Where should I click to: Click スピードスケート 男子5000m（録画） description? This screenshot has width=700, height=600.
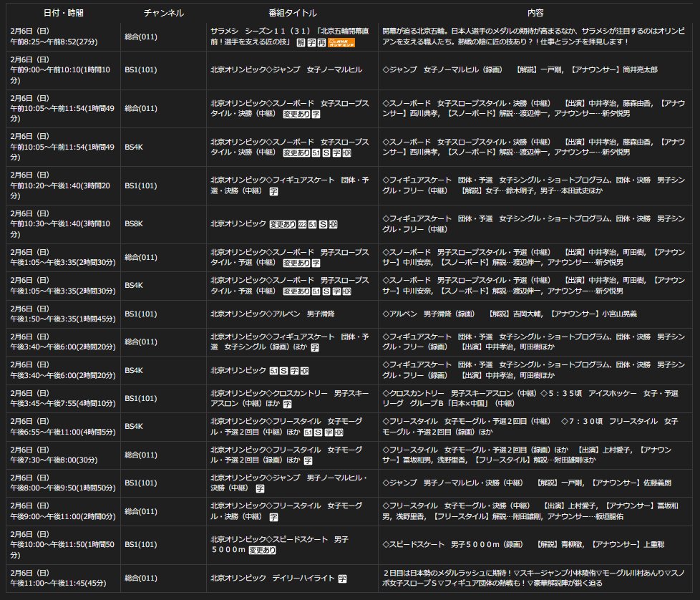523,545
